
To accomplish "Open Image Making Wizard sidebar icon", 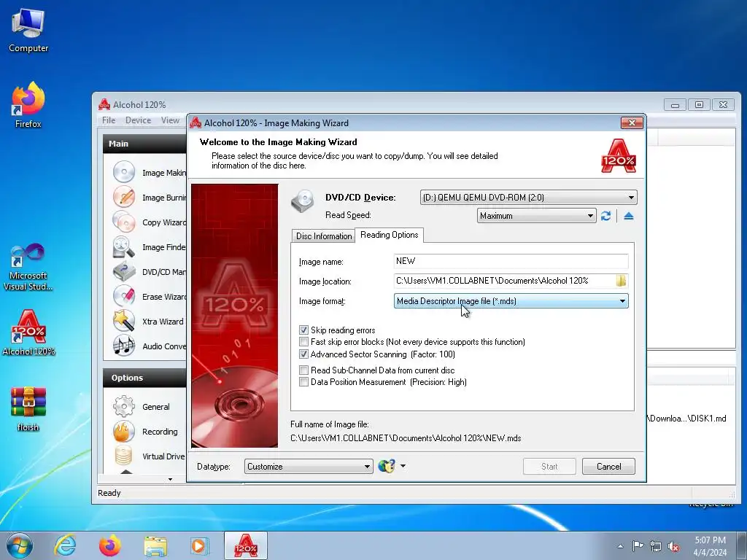I will pos(124,172).
